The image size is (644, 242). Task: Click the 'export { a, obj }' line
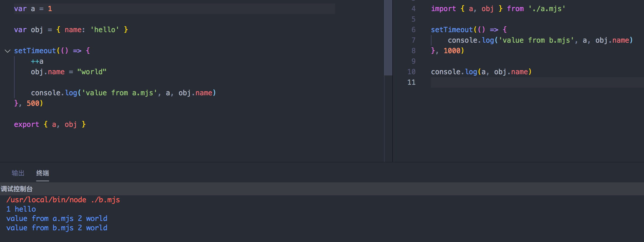(x=50, y=125)
